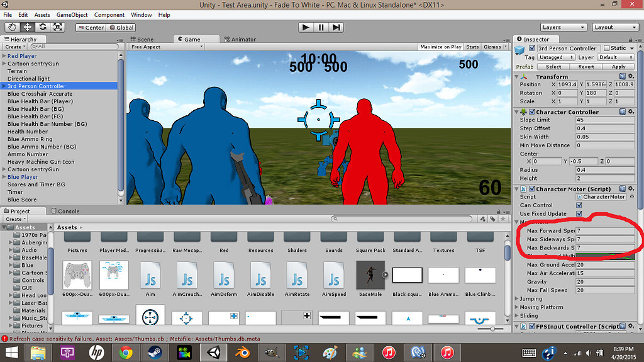Select the Rotate tool in toolbar
Image resolution: width=644 pixels, height=362 pixels.
tap(43, 27)
